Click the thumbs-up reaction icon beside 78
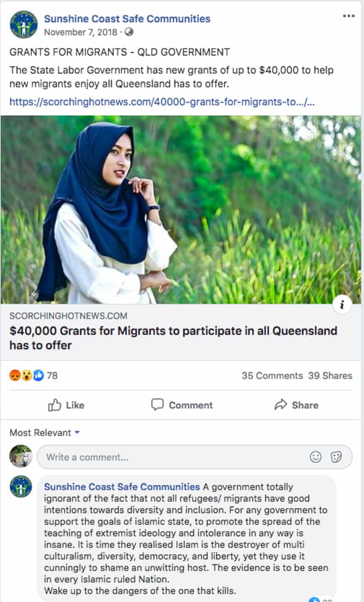This screenshot has width=364, height=602. tap(38, 375)
